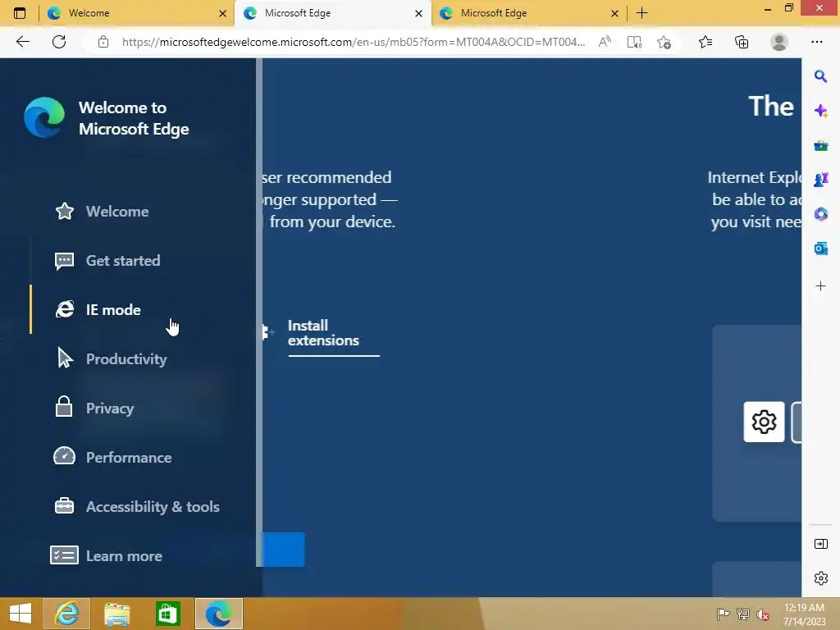Refresh the current page
The image size is (840, 630).
pyautogui.click(x=59, y=42)
